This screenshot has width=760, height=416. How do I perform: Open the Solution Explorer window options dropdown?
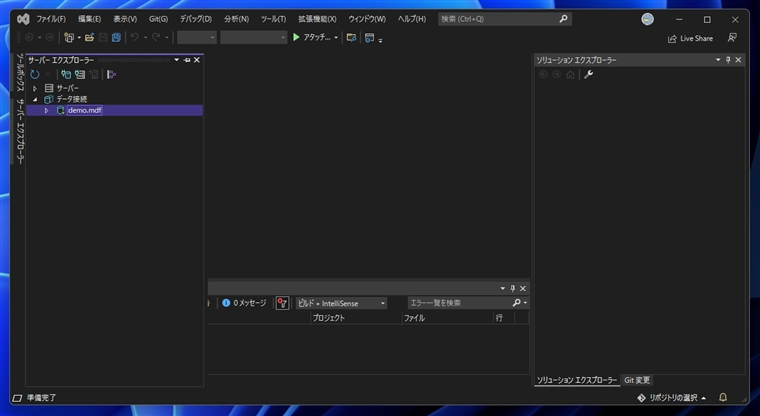click(718, 60)
